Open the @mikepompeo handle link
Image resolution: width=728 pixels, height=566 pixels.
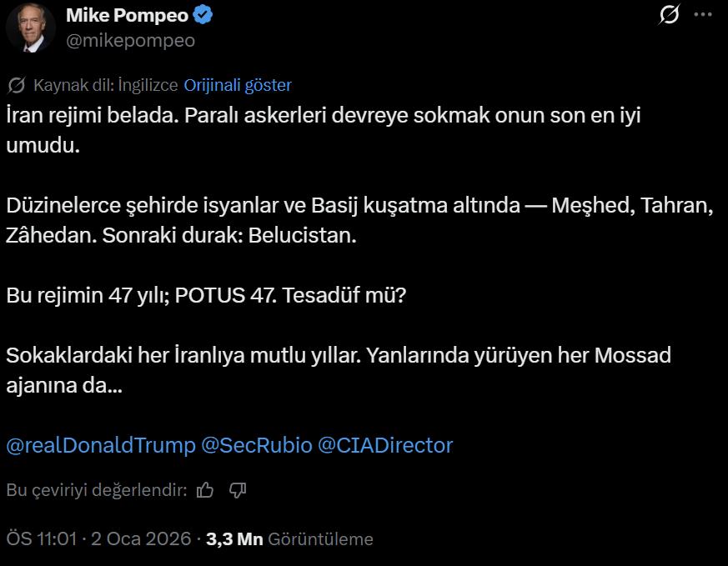click(130, 40)
